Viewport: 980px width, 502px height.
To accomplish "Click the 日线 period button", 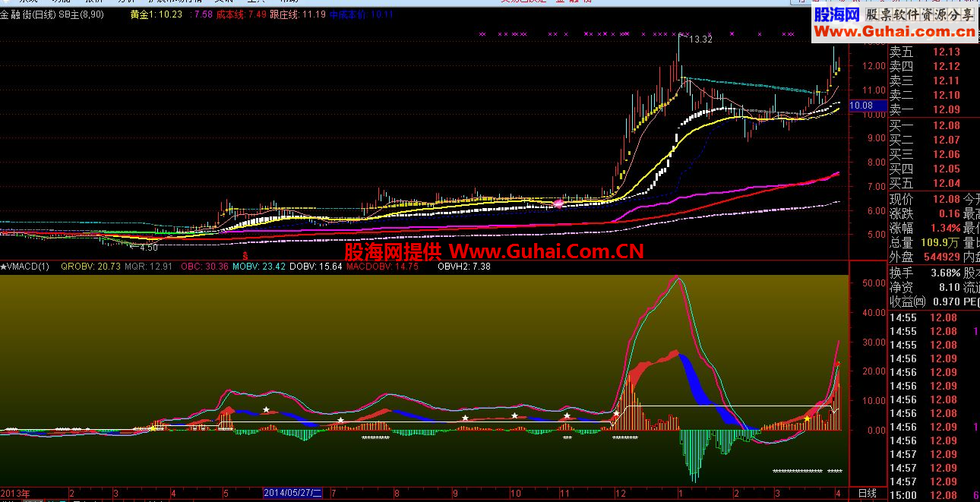I will 867,494.
